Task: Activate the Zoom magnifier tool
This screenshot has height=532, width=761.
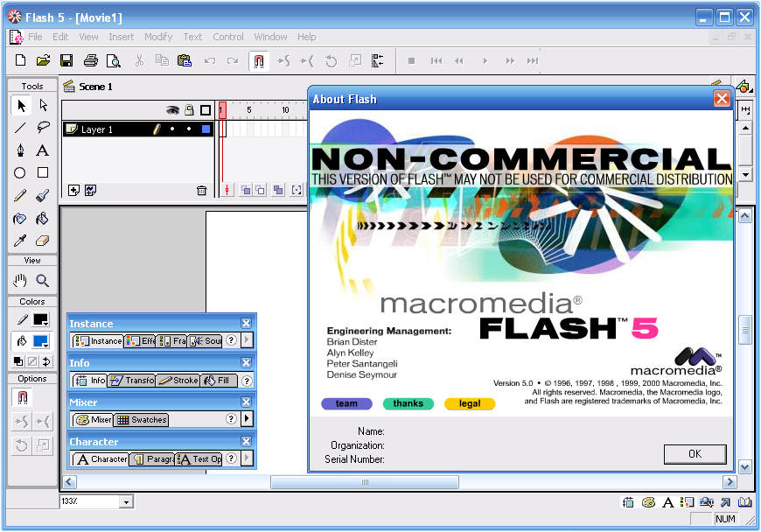Action: (43, 281)
